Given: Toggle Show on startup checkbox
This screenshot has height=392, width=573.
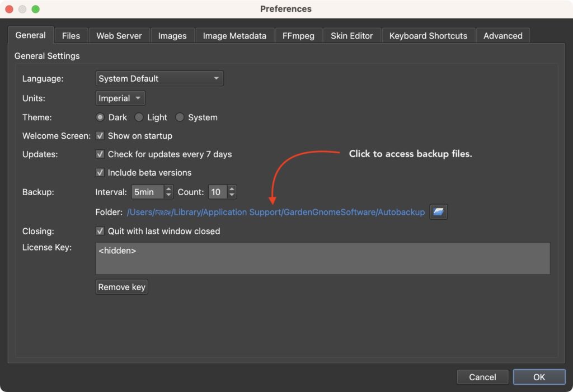Looking at the screenshot, I should pos(100,135).
